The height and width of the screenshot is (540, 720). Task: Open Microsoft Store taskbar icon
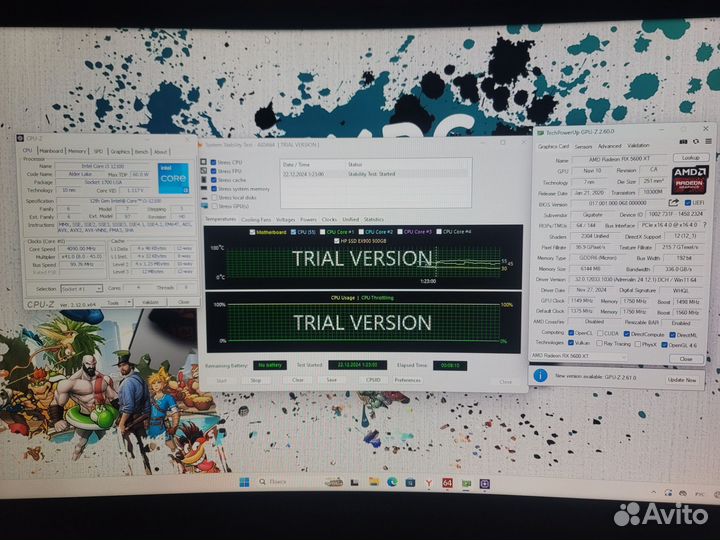point(410,483)
